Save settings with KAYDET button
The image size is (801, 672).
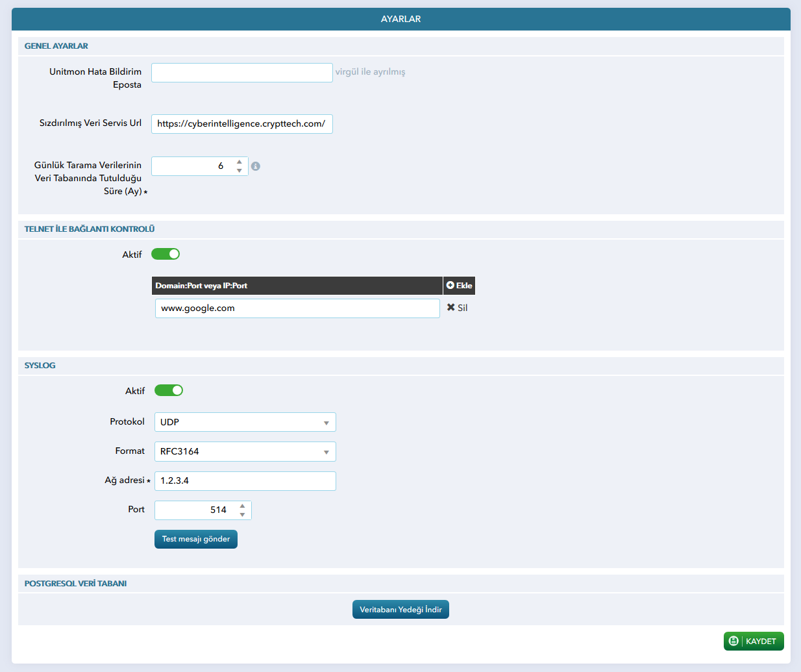pos(754,641)
